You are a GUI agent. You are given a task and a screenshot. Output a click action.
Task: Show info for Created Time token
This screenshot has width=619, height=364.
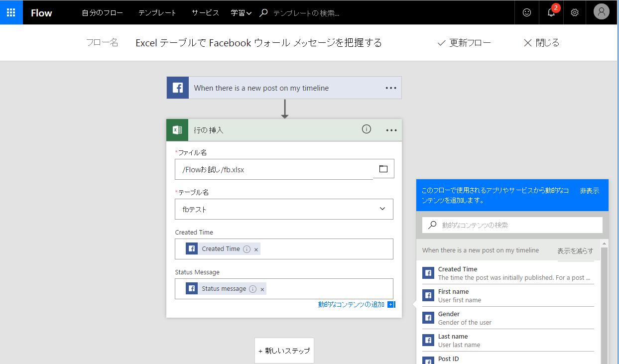click(247, 249)
